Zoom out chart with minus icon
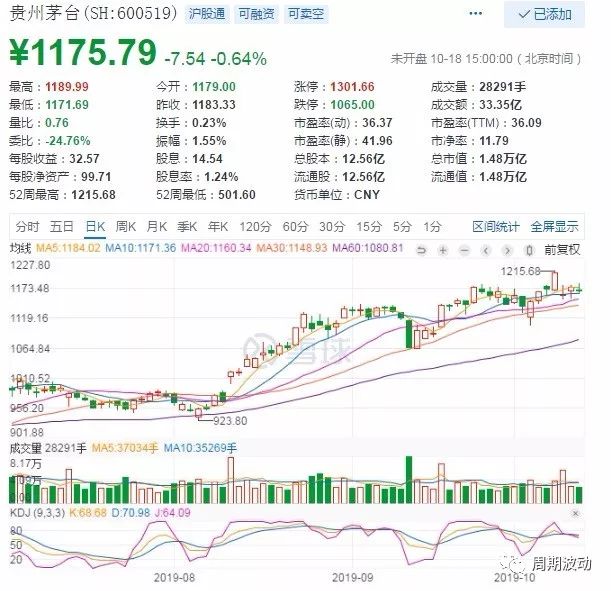 tap(464, 250)
